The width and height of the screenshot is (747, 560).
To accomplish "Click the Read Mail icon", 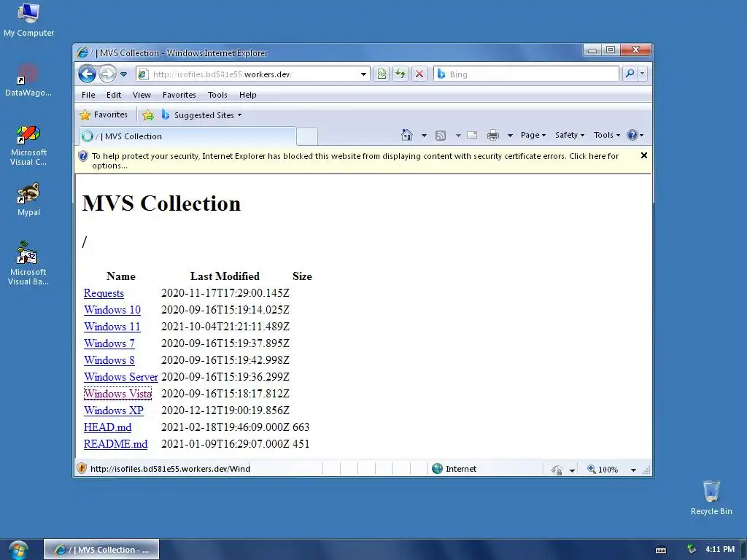I will [472, 135].
